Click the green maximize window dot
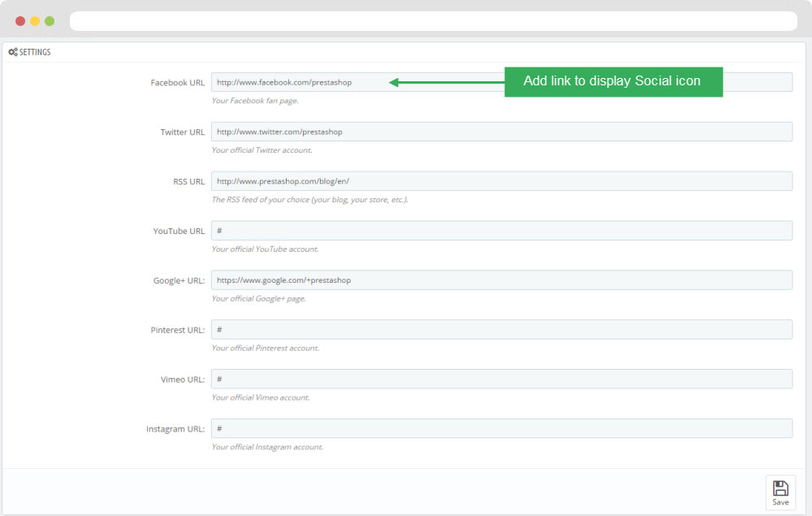Viewport: 812px width, 516px height. click(50, 21)
